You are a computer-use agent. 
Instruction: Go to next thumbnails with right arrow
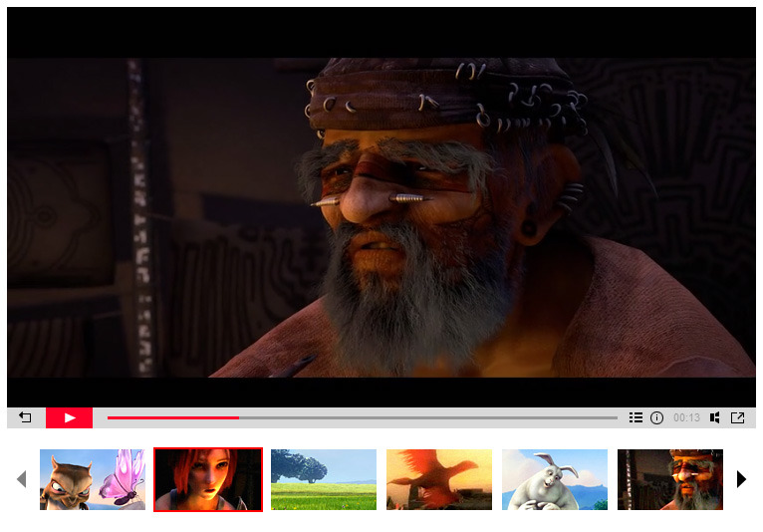tap(741, 479)
